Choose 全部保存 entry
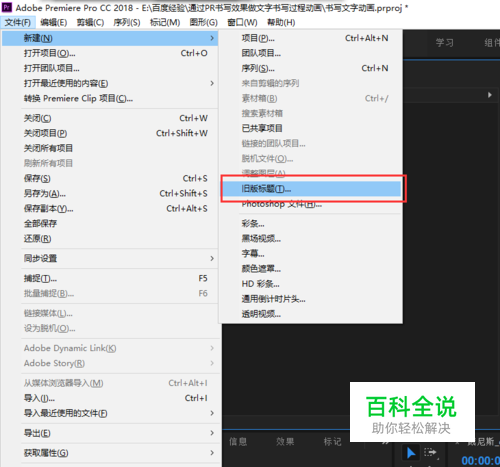The image size is (500, 467). 110,224
